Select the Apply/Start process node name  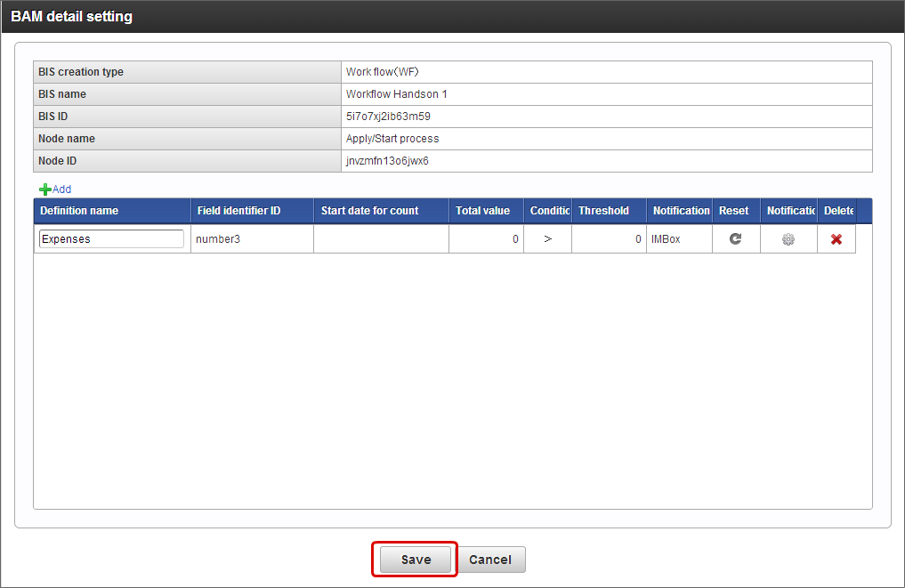coord(392,139)
